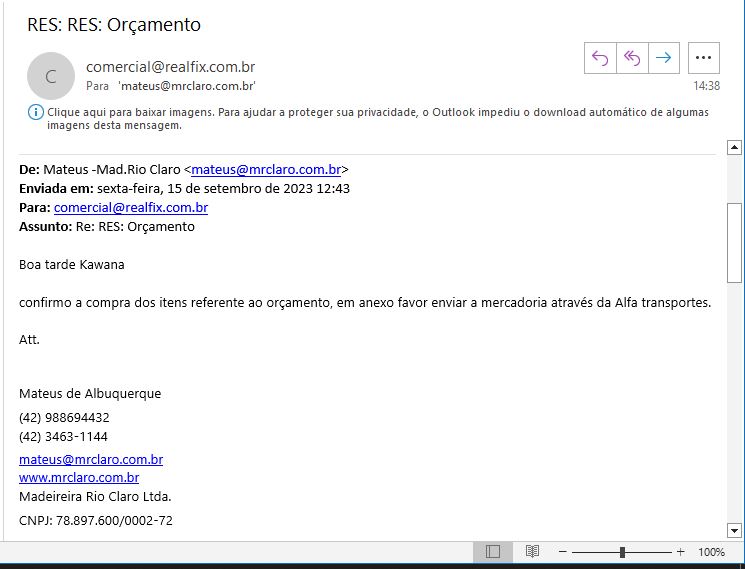The width and height of the screenshot is (745, 569).
Task: Click the zoom out minus button
Action: (563, 552)
